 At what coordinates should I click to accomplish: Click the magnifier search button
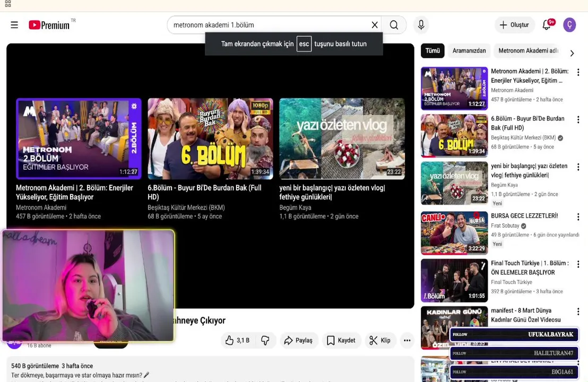coord(394,25)
